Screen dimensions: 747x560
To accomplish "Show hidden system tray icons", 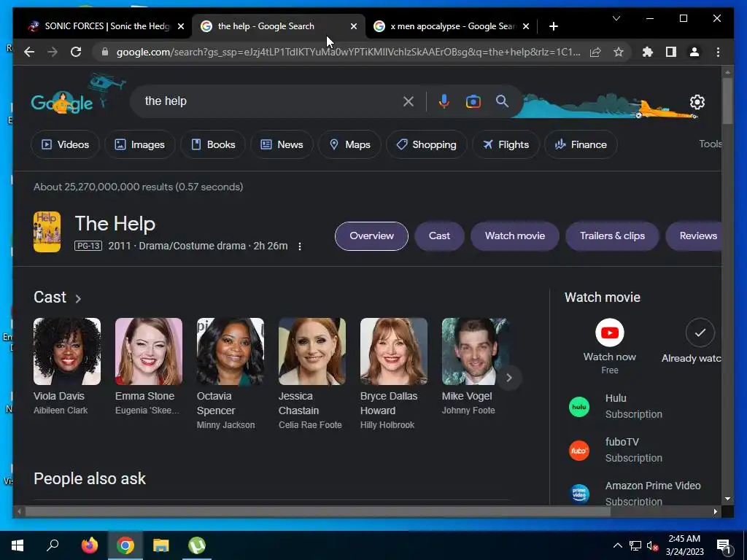I will pos(617,545).
